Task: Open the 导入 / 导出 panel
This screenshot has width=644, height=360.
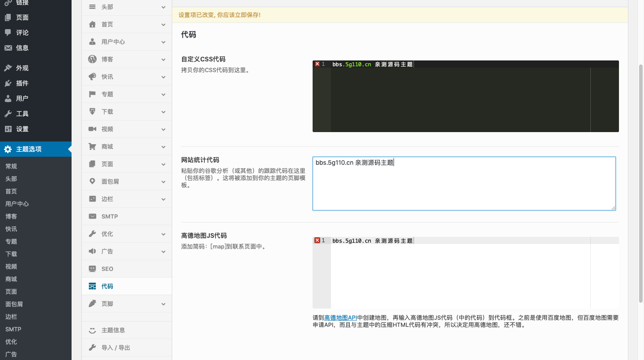Action: 115,347
